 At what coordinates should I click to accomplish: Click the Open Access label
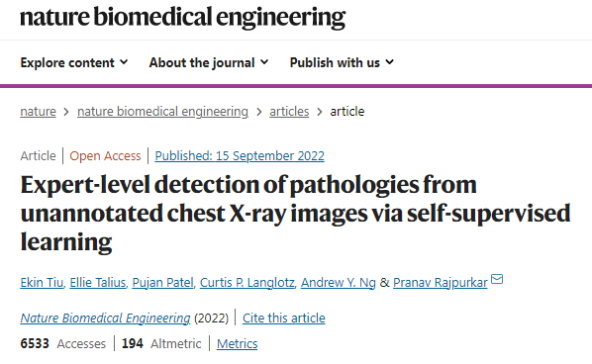point(105,155)
